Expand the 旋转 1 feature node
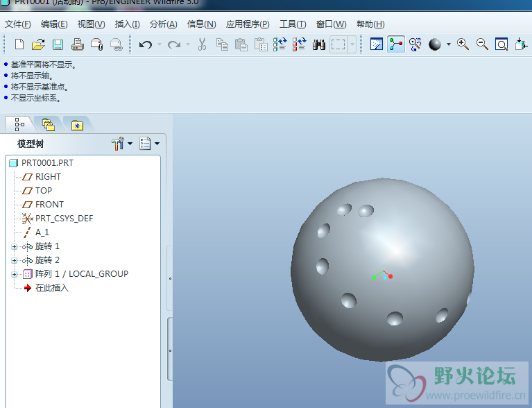 tap(14, 247)
